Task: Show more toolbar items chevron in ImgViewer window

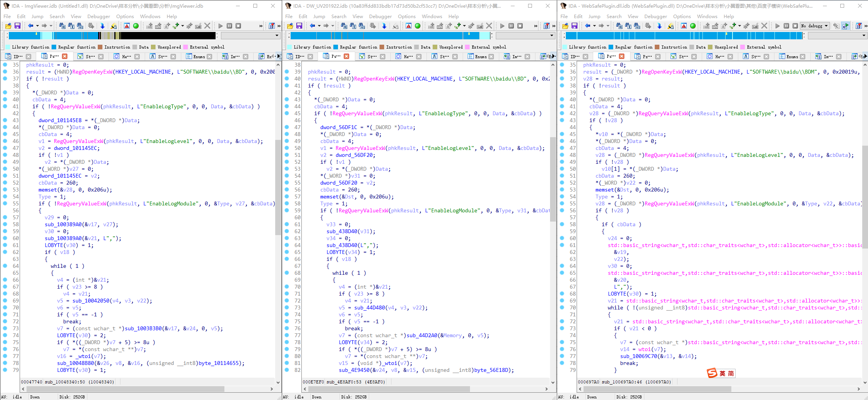Action: 261,26
